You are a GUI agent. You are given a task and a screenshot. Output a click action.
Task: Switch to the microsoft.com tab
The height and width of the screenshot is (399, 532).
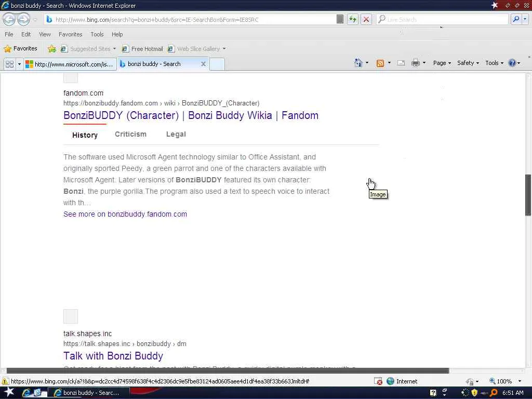coord(70,64)
